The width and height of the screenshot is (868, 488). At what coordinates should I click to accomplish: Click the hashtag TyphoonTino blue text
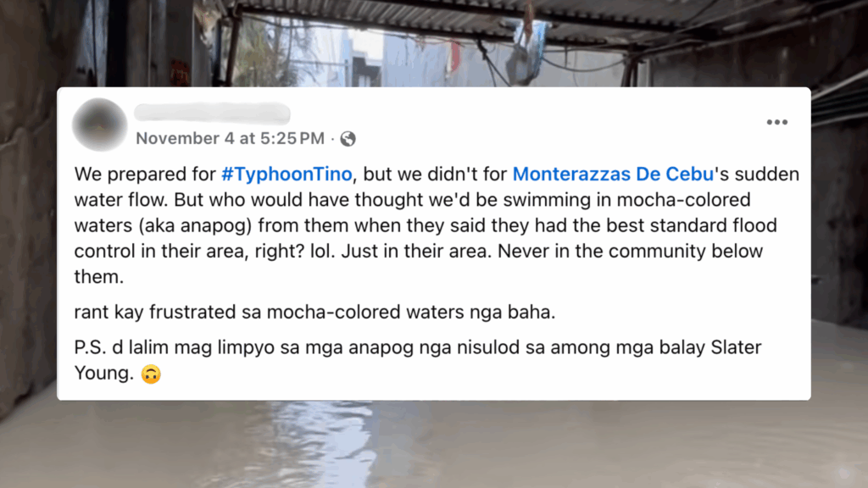tap(286, 175)
